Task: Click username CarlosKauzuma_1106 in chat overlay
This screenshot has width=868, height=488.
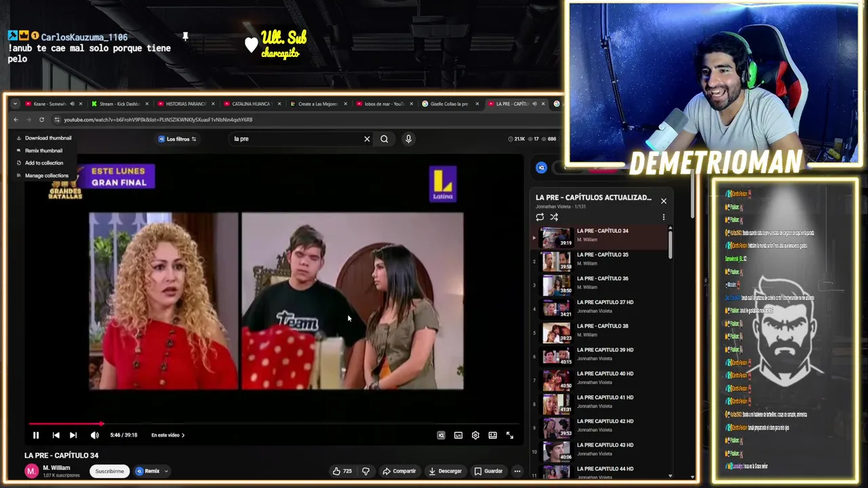Action: (84, 37)
